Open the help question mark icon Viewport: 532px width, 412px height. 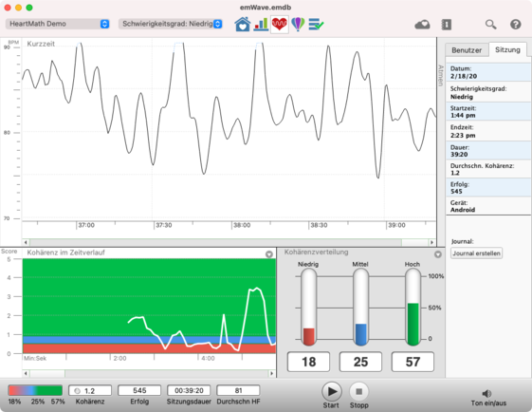pos(515,25)
